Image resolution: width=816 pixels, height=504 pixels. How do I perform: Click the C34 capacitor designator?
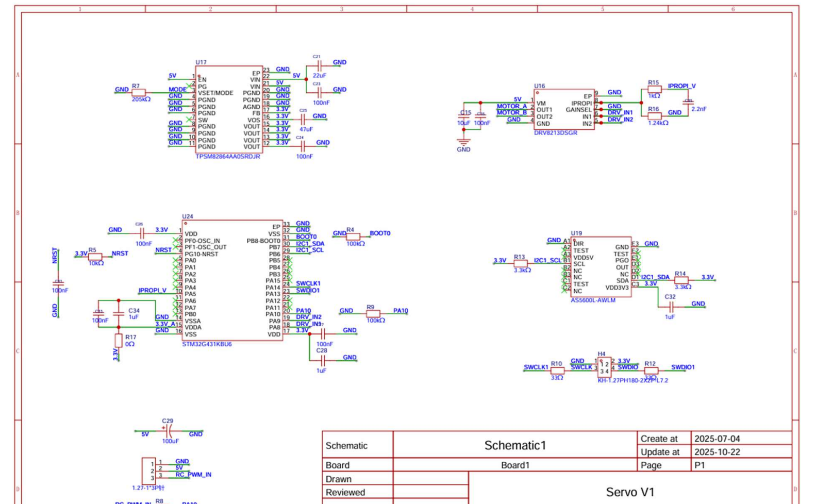pyautogui.click(x=134, y=311)
